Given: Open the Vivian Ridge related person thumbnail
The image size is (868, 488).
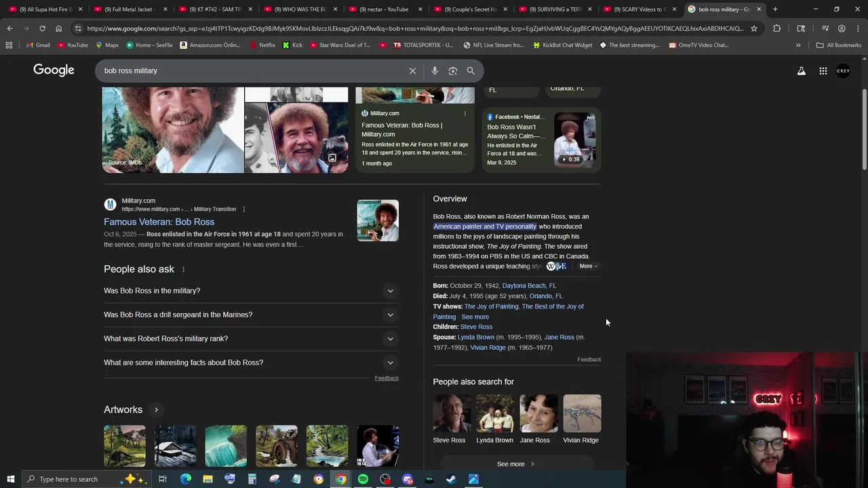Looking at the screenshot, I should (582, 413).
